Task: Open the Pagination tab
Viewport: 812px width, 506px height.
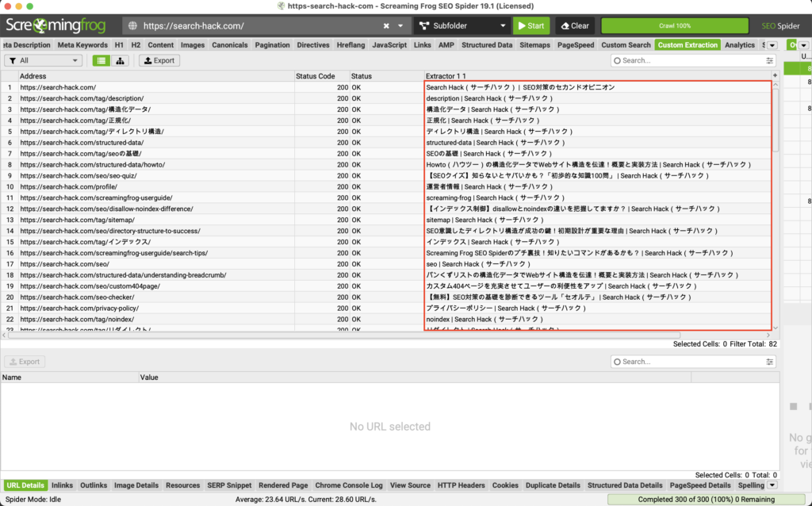Action: tap(273, 45)
